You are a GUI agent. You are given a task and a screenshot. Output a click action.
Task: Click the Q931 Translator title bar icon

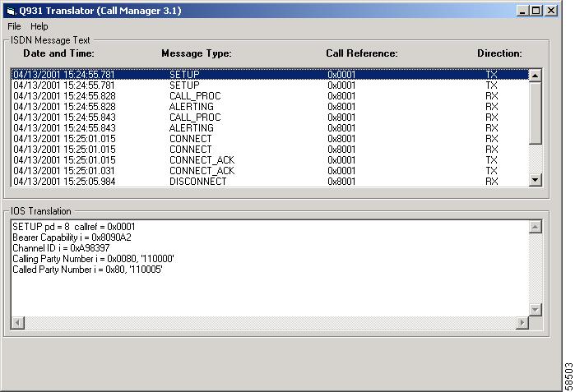[11, 11]
